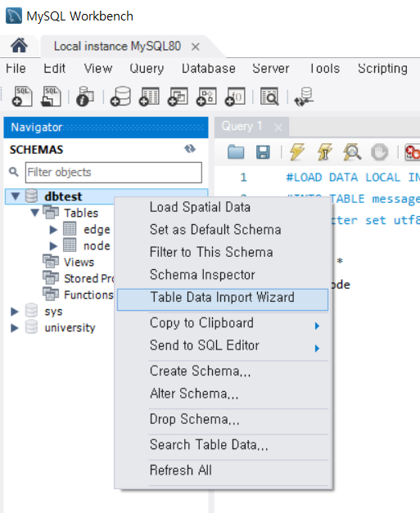
Task: Launch Table Data Import Wizard
Action: click(223, 299)
